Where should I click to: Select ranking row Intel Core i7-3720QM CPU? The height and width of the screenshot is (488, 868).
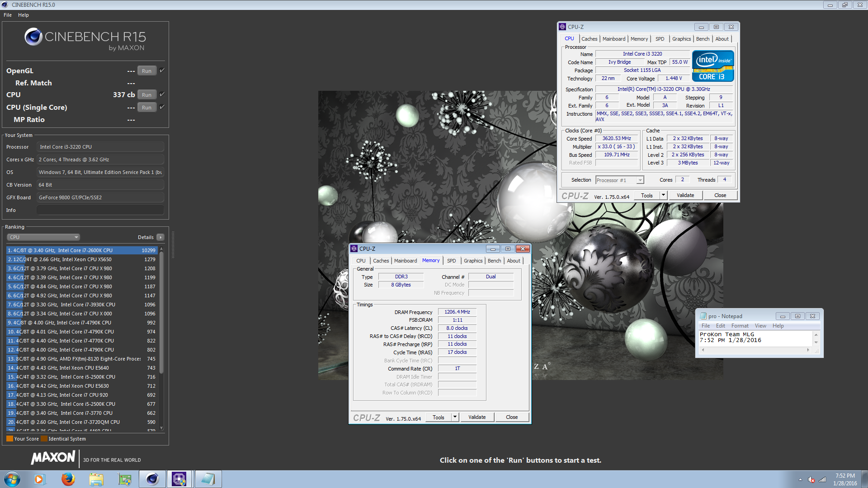[x=81, y=422]
